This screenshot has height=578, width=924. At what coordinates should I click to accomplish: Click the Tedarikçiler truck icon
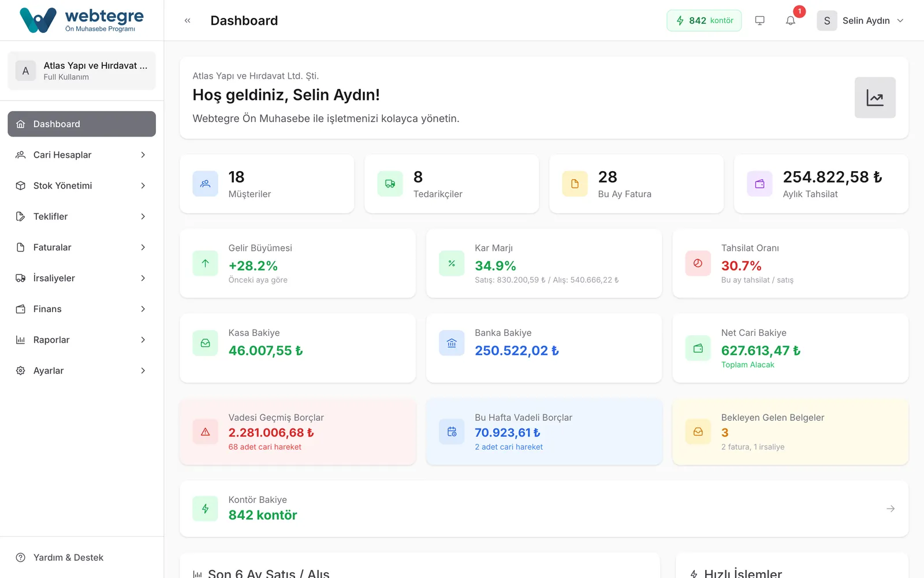click(390, 184)
